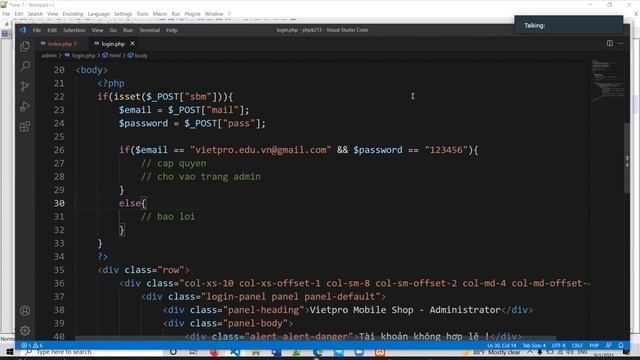The image size is (640, 360).
Task: Open Notepad++ Tools menu
Action: click(142, 14)
